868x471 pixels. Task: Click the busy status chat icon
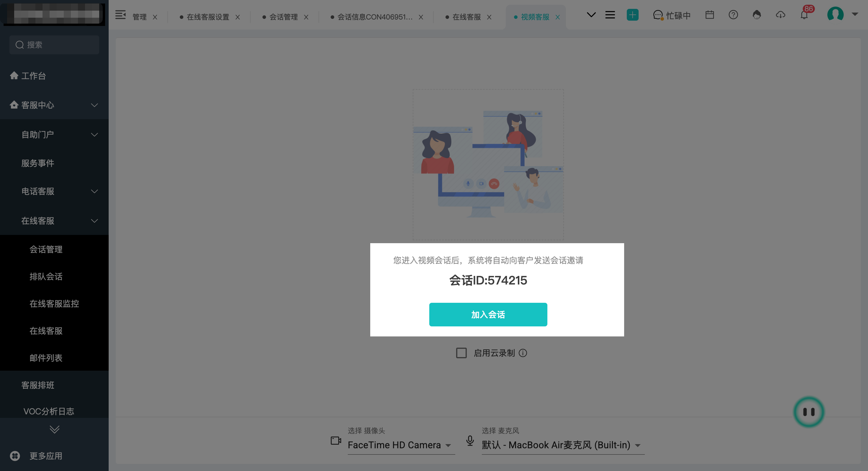click(x=658, y=15)
